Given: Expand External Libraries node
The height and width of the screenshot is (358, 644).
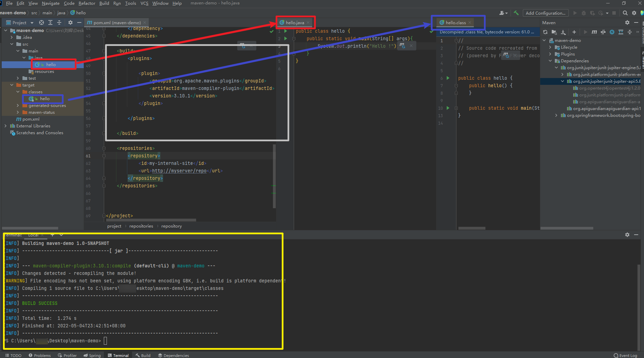Looking at the screenshot, I should pos(6,126).
